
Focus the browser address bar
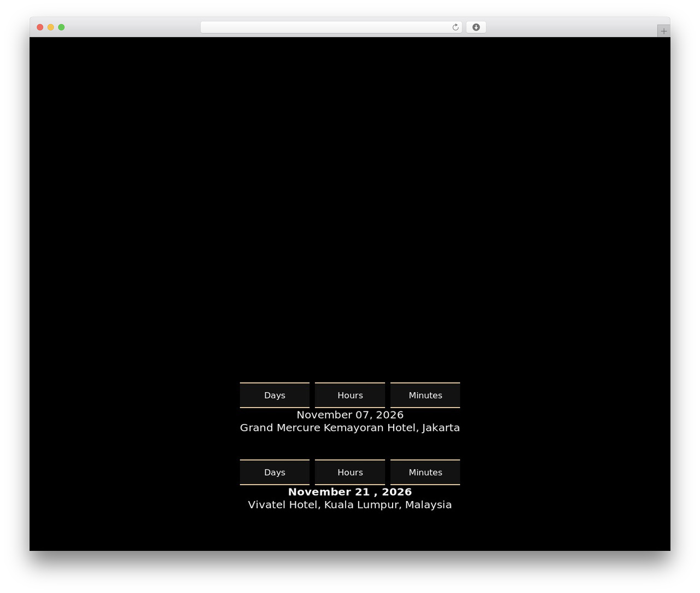331,27
